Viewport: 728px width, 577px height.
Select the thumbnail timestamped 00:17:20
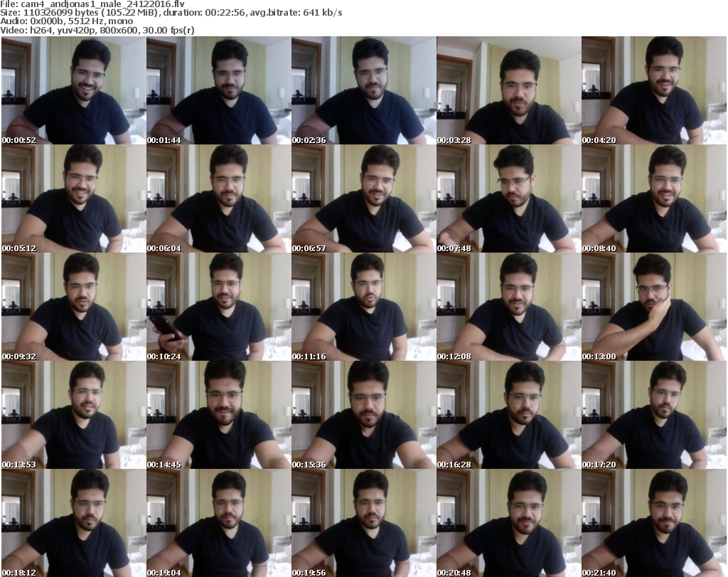pyautogui.click(x=654, y=415)
